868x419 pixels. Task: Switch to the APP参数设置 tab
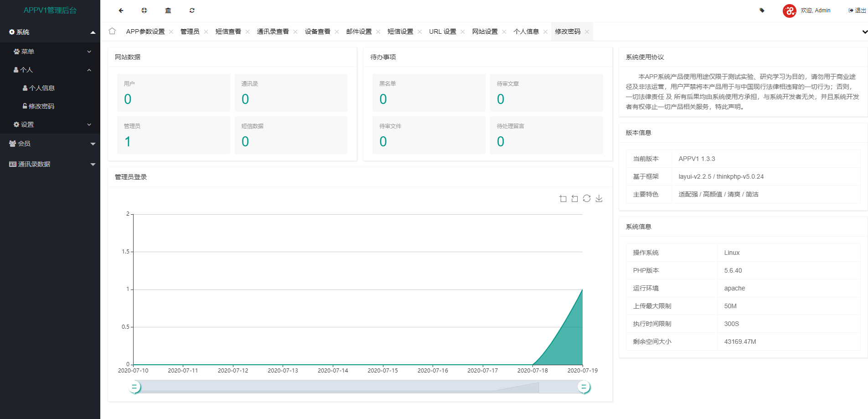[145, 31]
